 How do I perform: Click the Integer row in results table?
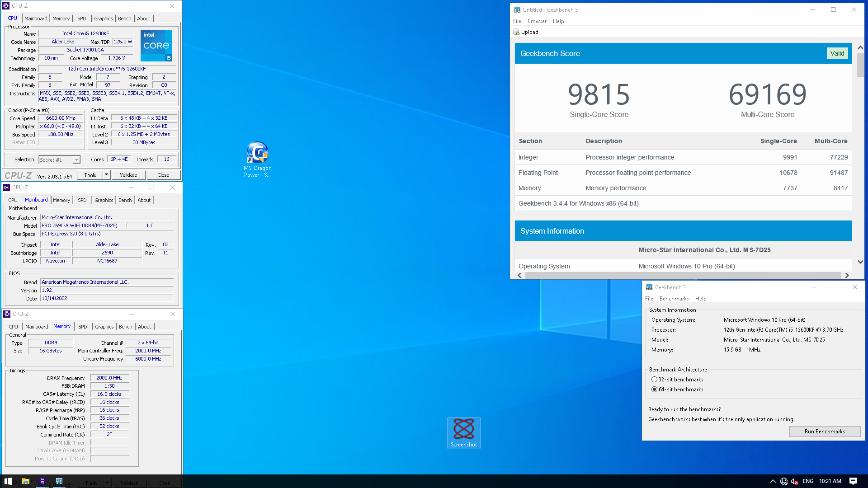click(683, 157)
